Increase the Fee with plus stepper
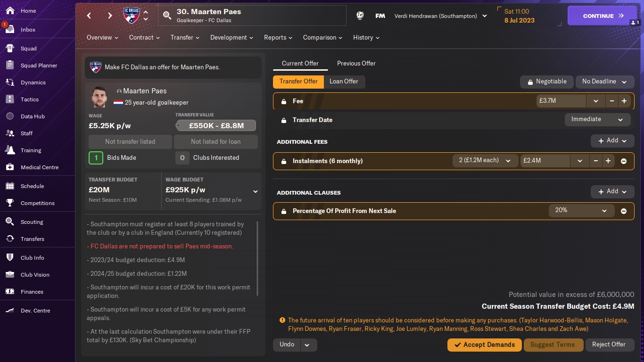The width and height of the screenshot is (644, 362). [624, 101]
